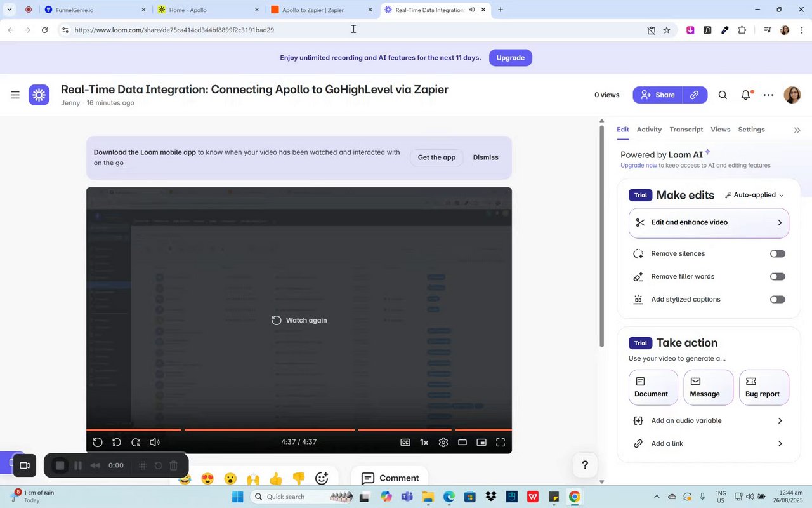Open the Auto-applied dropdown
Image resolution: width=812 pixels, height=508 pixels.
pos(754,195)
